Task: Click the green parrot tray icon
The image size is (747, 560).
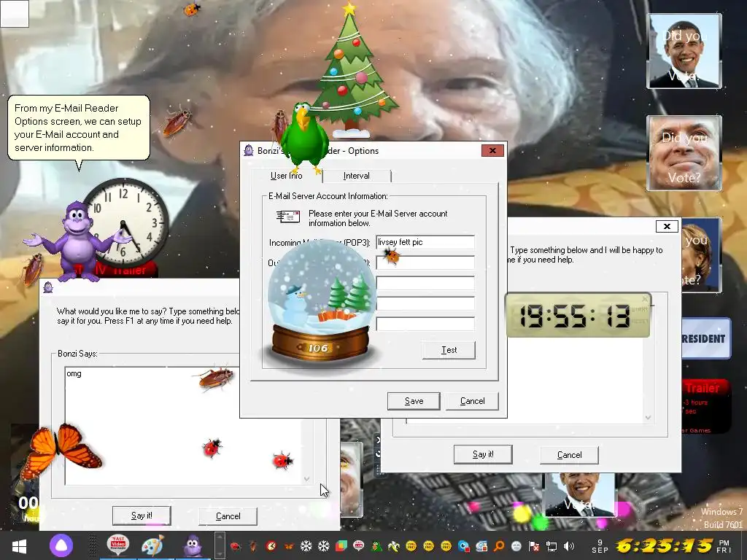Action: coord(376,546)
